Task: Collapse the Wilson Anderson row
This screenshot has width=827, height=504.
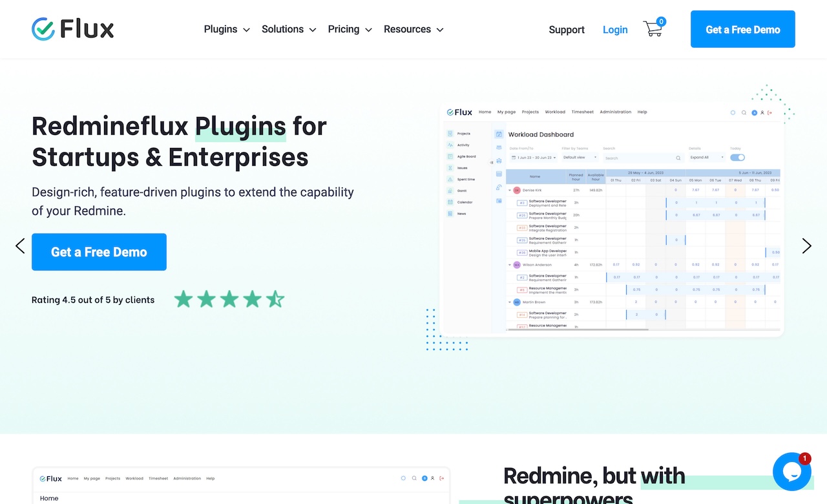Action: pyautogui.click(x=509, y=265)
